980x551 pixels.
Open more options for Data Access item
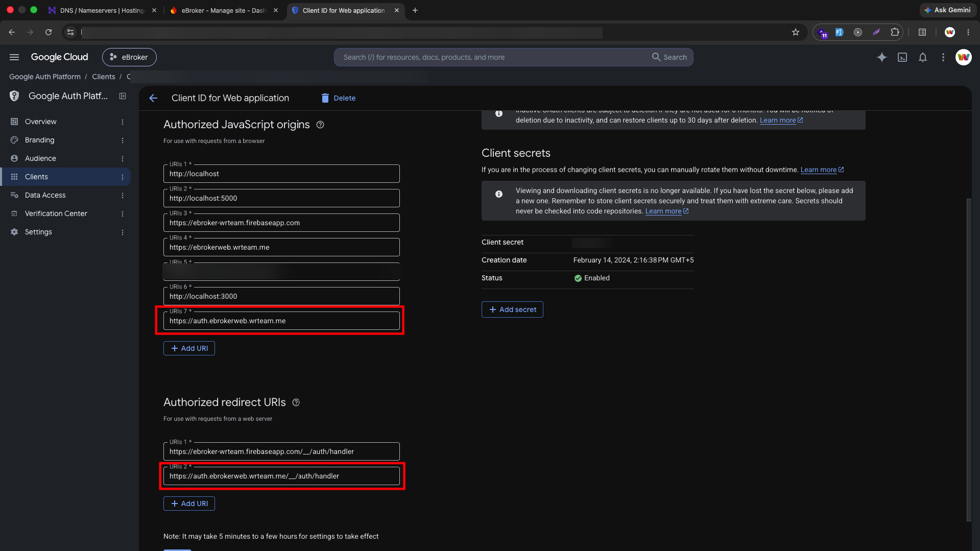point(123,196)
